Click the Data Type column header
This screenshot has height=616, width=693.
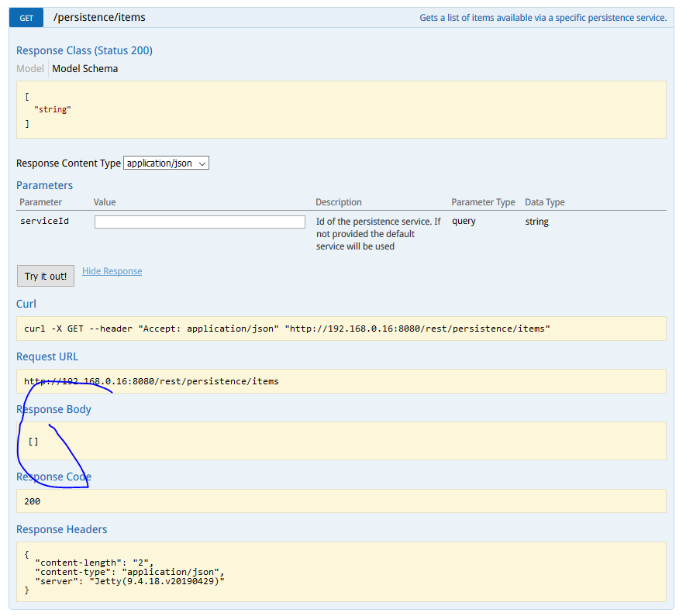pos(544,202)
